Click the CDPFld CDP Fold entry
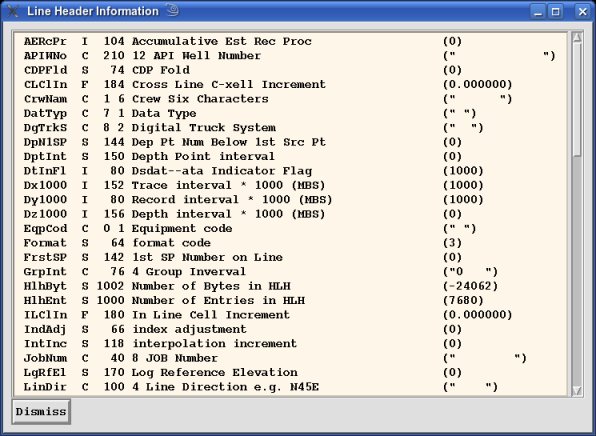This screenshot has width=596, height=436. coord(292,70)
